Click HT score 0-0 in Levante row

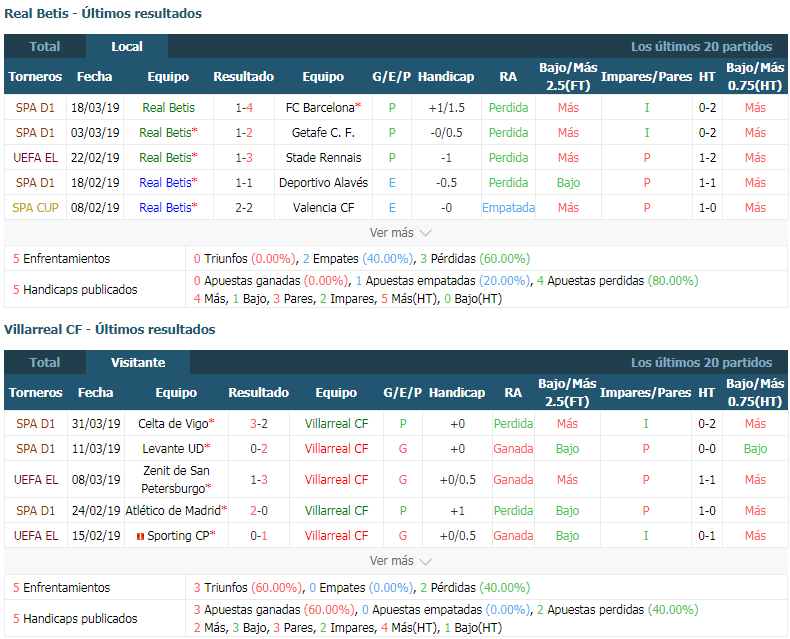coord(707,449)
